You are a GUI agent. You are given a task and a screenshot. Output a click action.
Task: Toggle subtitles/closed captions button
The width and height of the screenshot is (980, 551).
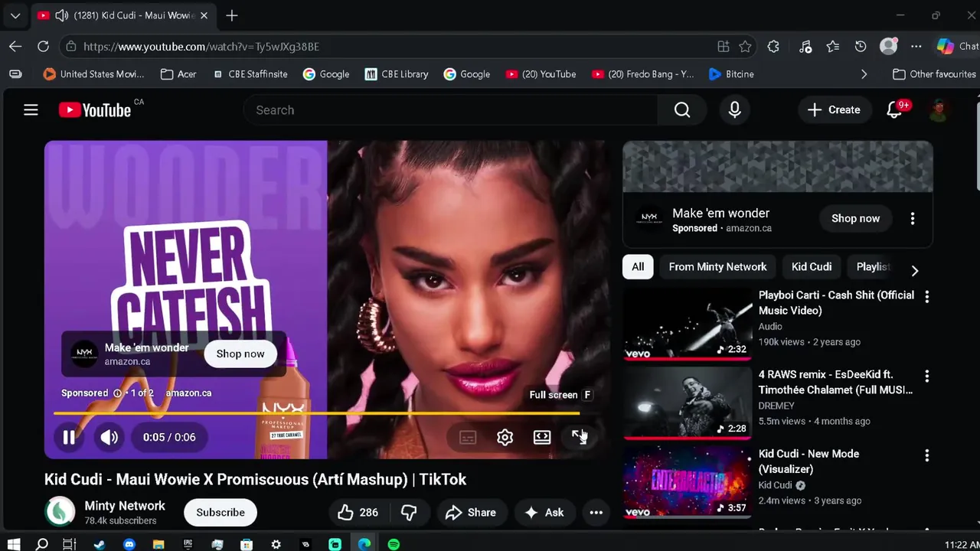pos(468,437)
